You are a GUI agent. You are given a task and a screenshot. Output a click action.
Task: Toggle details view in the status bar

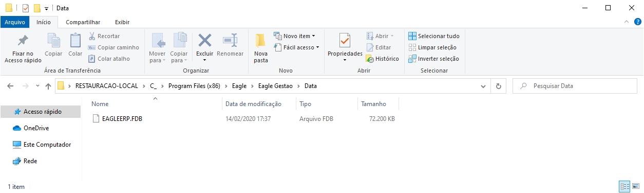point(624,186)
